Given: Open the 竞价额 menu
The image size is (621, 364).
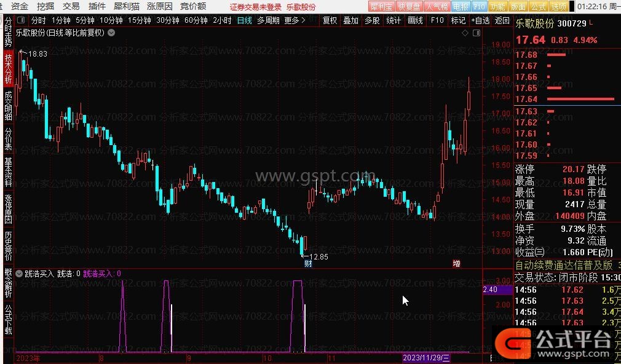Looking at the screenshot, I should click(x=193, y=6).
